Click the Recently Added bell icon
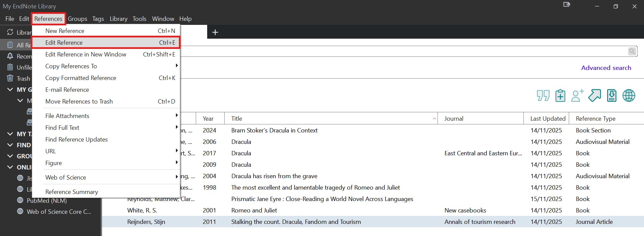644x236 pixels. tap(10, 56)
